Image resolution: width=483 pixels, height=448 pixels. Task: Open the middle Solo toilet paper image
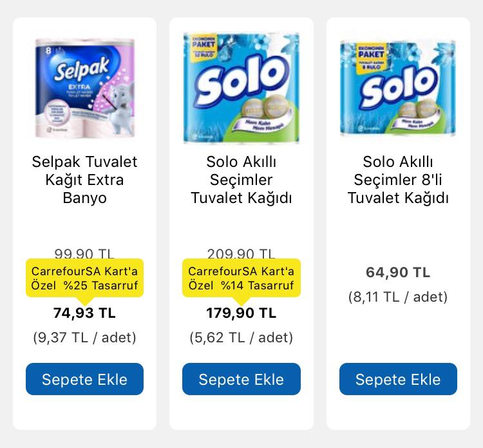(x=241, y=87)
